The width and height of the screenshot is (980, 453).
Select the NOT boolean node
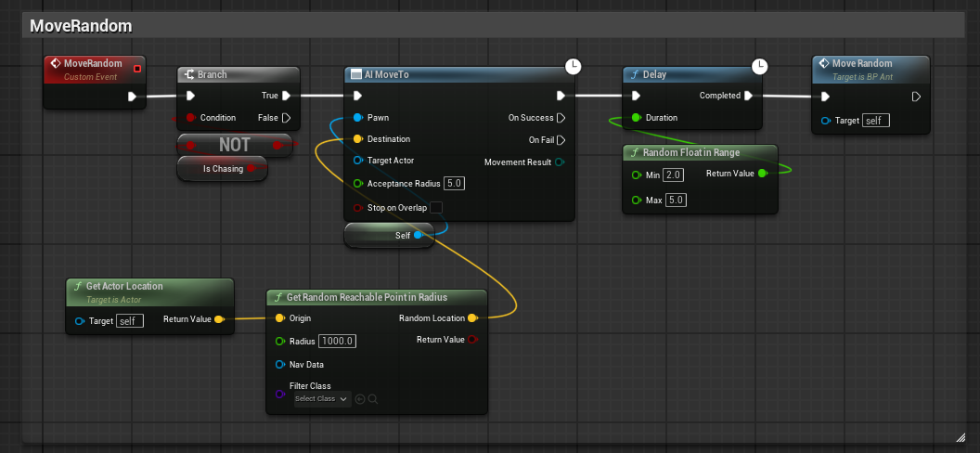[235, 145]
